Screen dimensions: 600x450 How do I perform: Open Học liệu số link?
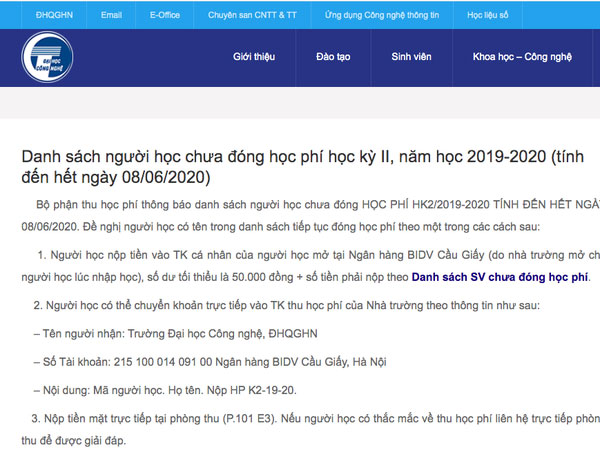[x=488, y=15]
